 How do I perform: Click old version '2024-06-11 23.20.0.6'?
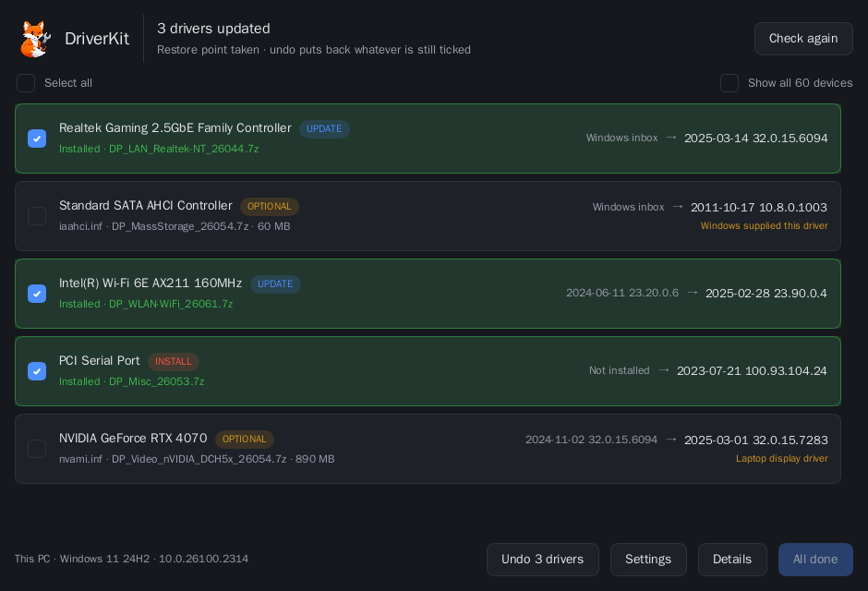pos(622,293)
